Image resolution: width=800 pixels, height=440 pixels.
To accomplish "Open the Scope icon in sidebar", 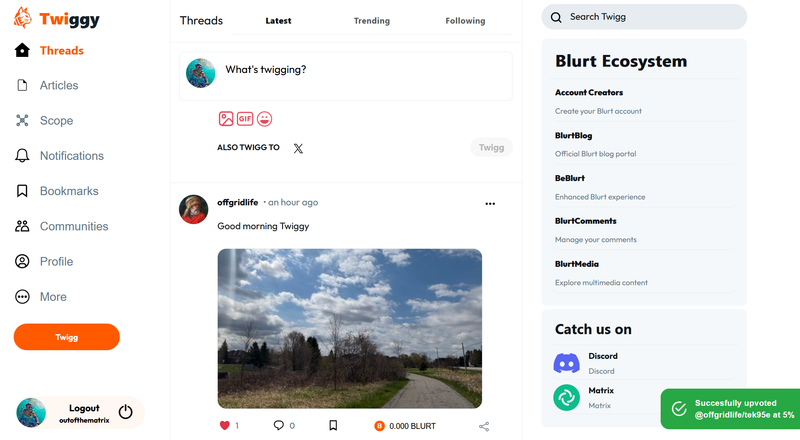I will pos(22,120).
